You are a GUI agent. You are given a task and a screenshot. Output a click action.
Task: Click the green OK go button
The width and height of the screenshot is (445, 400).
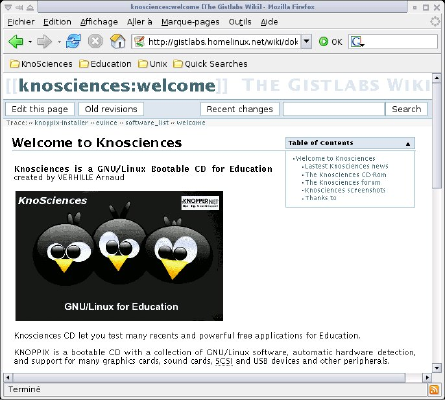click(x=330, y=42)
